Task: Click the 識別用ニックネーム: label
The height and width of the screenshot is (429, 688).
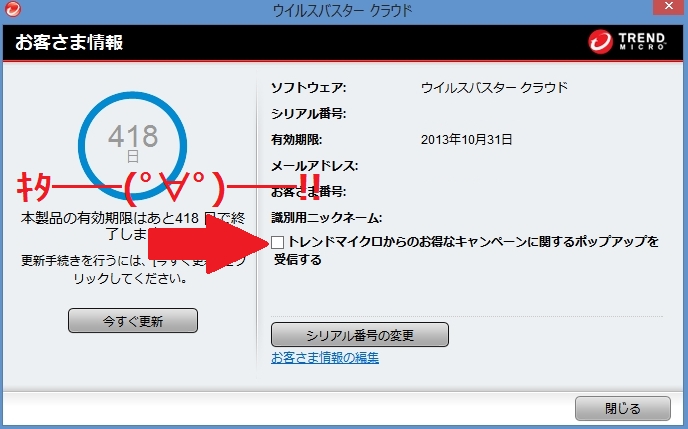Action: point(326,218)
